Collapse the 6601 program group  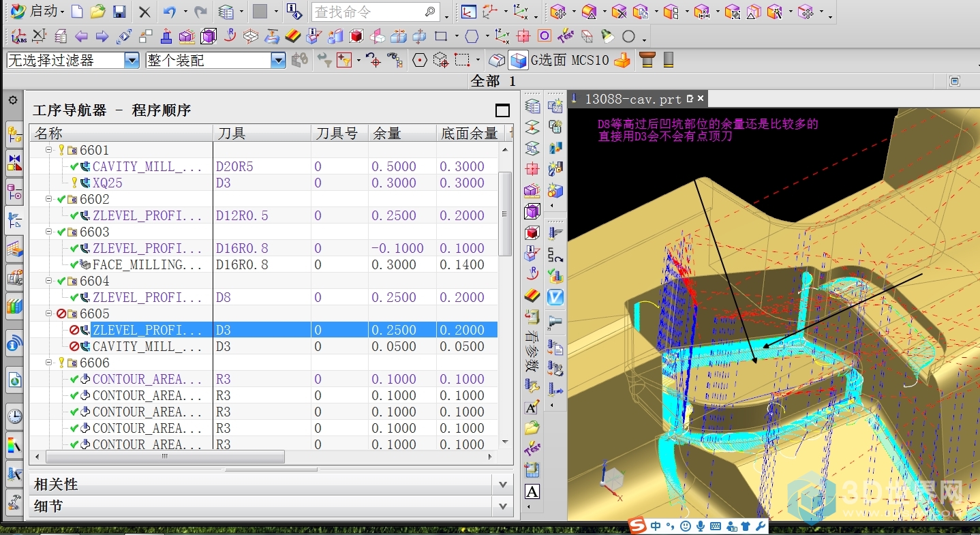[49, 150]
